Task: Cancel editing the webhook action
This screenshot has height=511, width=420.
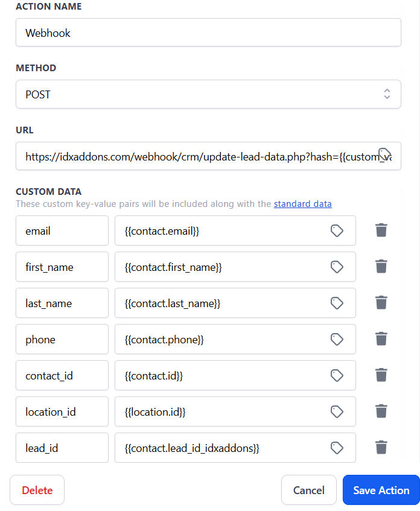Action: click(308, 490)
